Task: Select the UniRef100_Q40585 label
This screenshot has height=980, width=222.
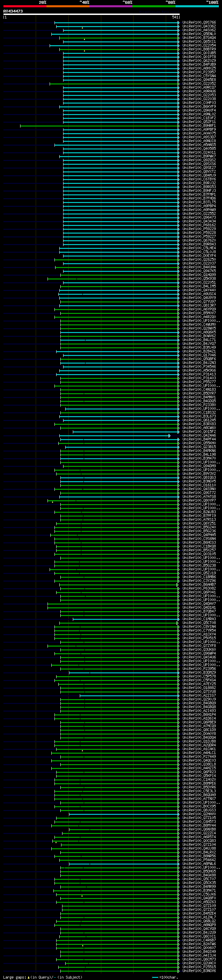Action: click(x=199, y=149)
